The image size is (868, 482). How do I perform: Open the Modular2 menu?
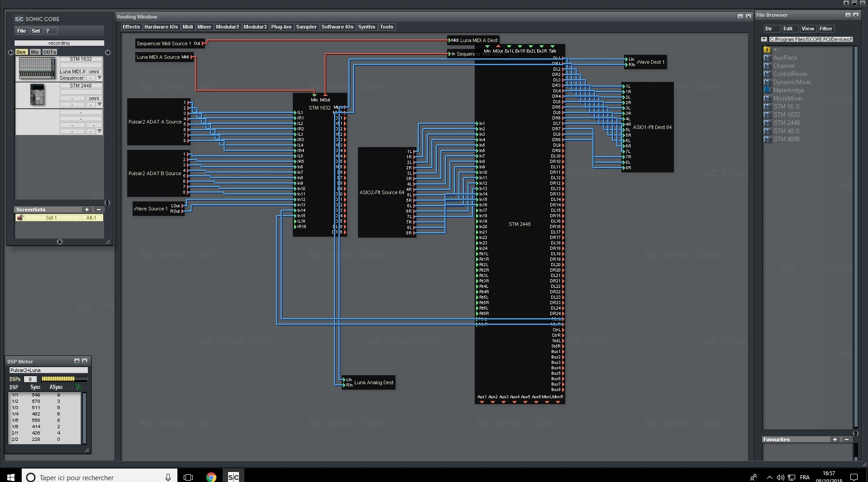click(x=227, y=27)
